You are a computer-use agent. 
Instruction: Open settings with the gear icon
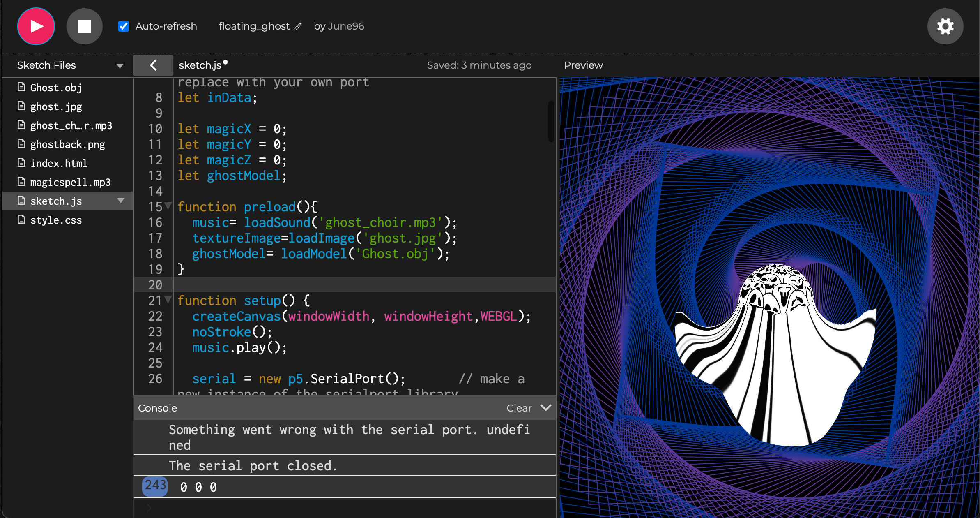(945, 26)
